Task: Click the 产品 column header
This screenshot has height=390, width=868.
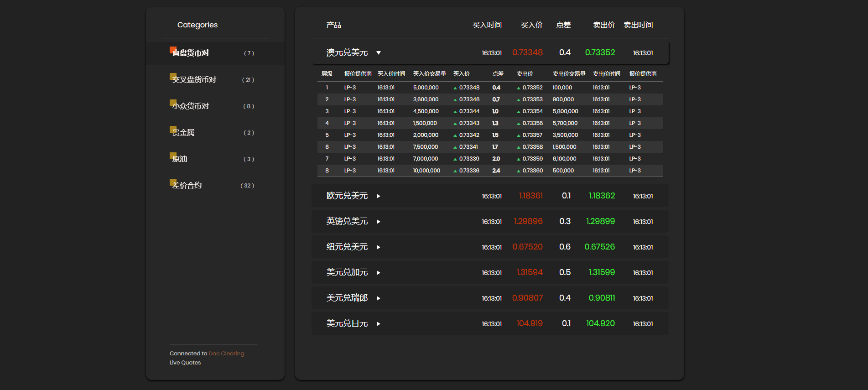Action: pyautogui.click(x=334, y=25)
